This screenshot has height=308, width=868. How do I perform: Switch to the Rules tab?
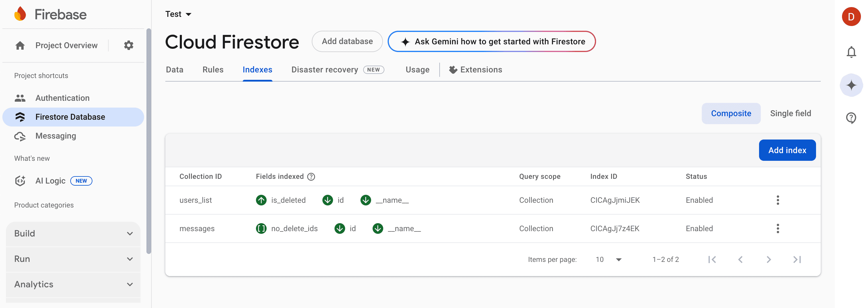coord(213,69)
